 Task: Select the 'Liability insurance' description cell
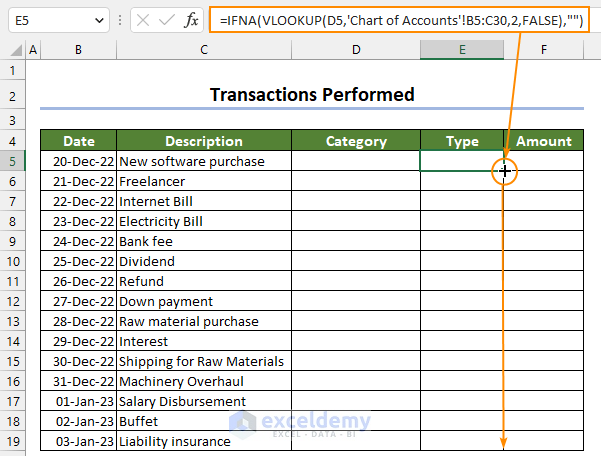point(203,441)
